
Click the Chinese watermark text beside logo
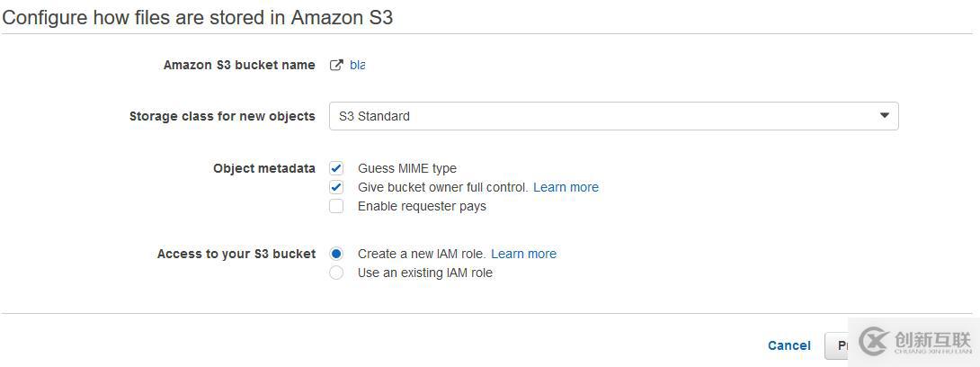tap(933, 341)
